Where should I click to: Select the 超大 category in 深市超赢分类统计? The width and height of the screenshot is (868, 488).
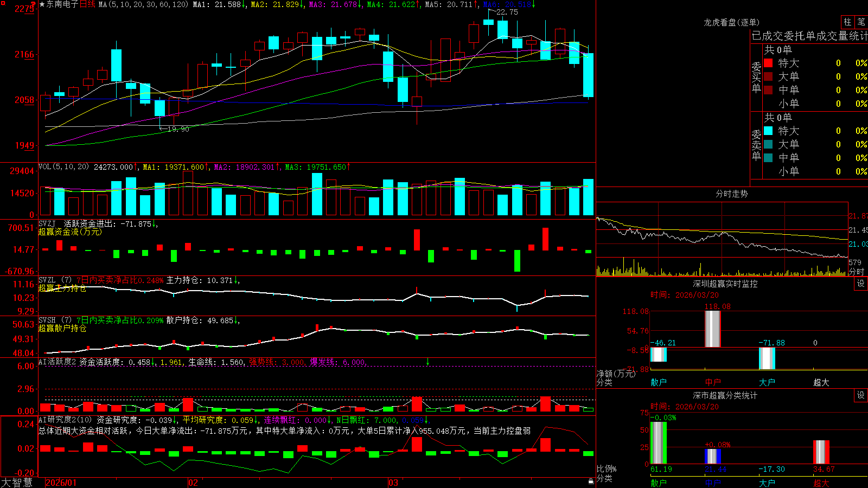pyautogui.click(x=821, y=483)
